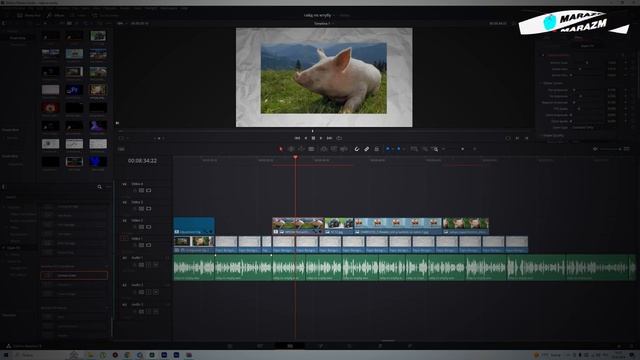Open the marker color dropdown arrow
The image size is (640, 360).
pos(403,149)
